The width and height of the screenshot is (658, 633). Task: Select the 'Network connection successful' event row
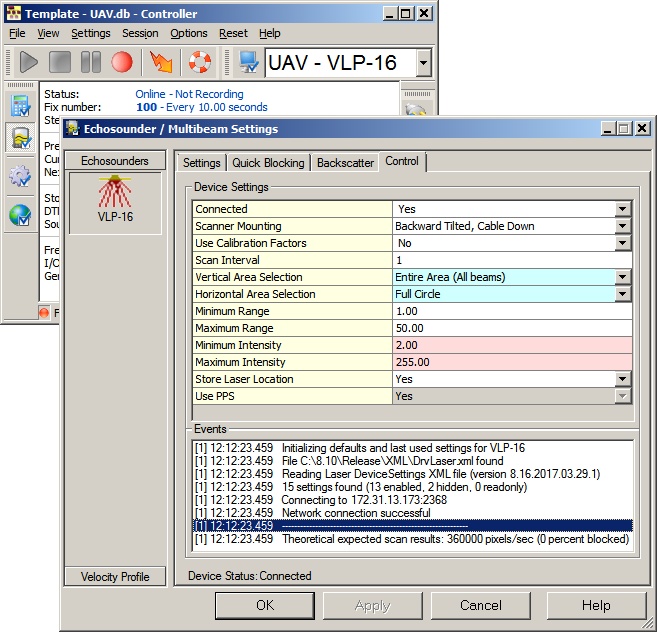coord(413,513)
